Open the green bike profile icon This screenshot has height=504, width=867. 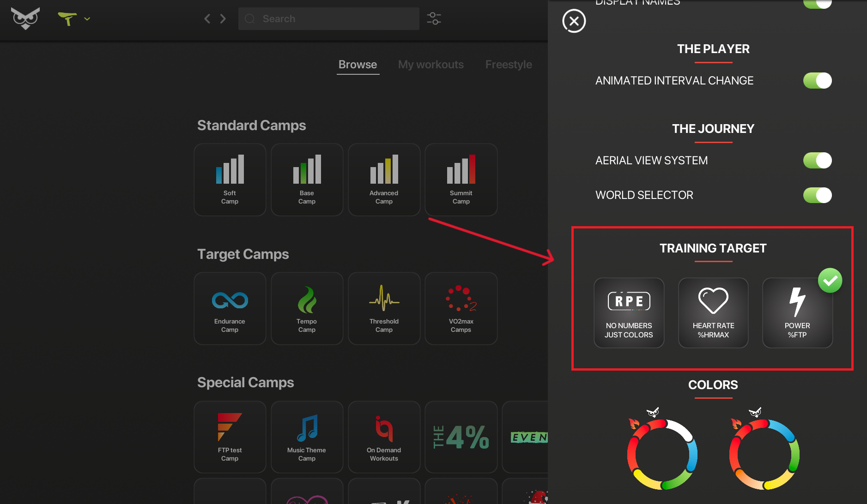[x=67, y=18]
